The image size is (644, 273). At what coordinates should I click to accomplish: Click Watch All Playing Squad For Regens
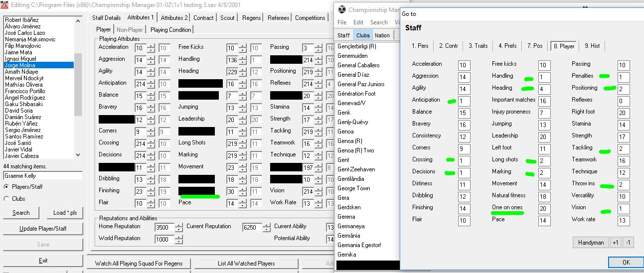pos(139,264)
